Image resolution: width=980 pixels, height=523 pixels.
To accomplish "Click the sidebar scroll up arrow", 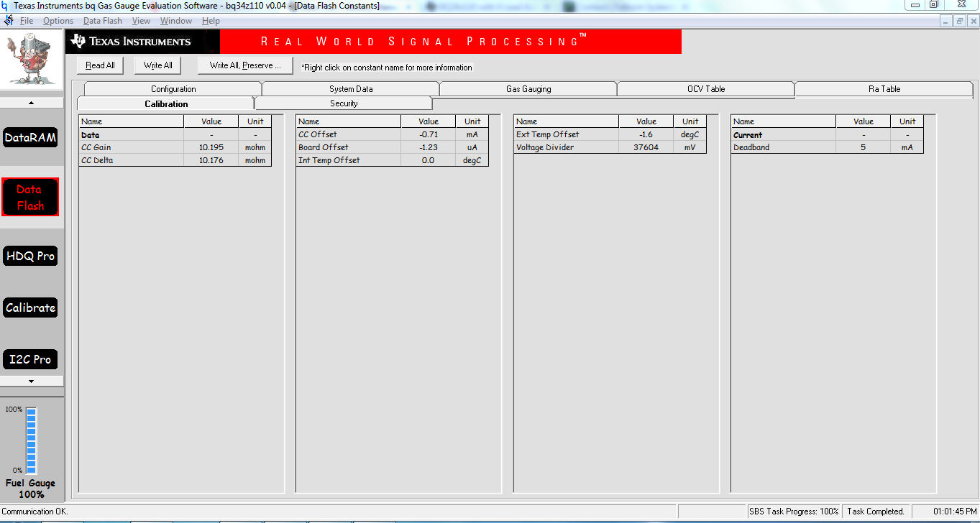I will [x=31, y=103].
